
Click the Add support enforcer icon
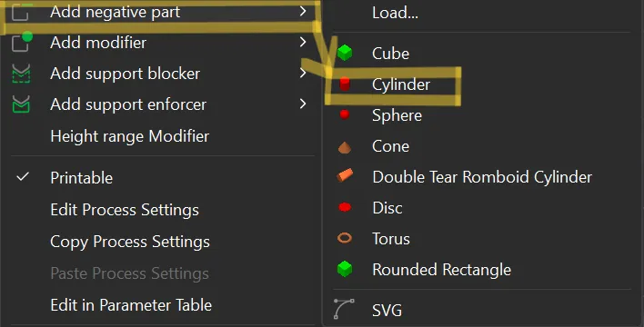pos(21,104)
